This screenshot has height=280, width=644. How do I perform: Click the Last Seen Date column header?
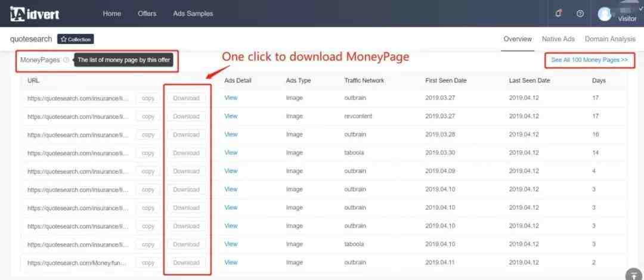tap(530, 81)
